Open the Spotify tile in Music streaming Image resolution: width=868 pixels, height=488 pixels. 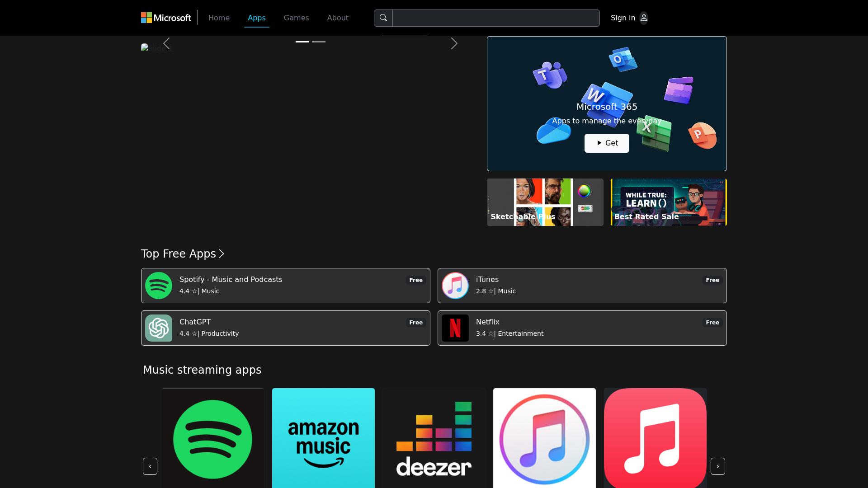click(x=212, y=438)
